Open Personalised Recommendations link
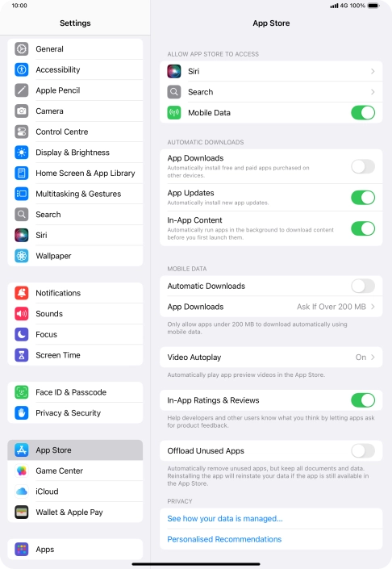Screen dimensions: 392x569 coord(224,539)
